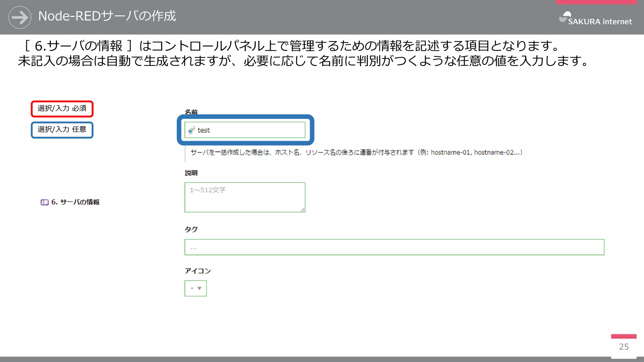This screenshot has width=644, height=362.
Task: Click the アイコン field label
Action: (x=198, y=271)
